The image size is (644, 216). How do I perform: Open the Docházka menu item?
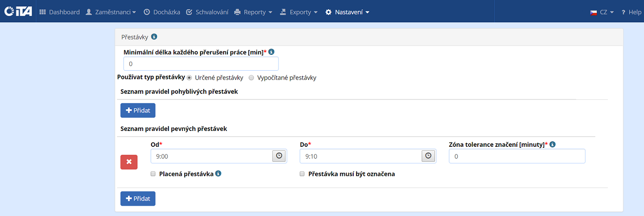point(161,12)
